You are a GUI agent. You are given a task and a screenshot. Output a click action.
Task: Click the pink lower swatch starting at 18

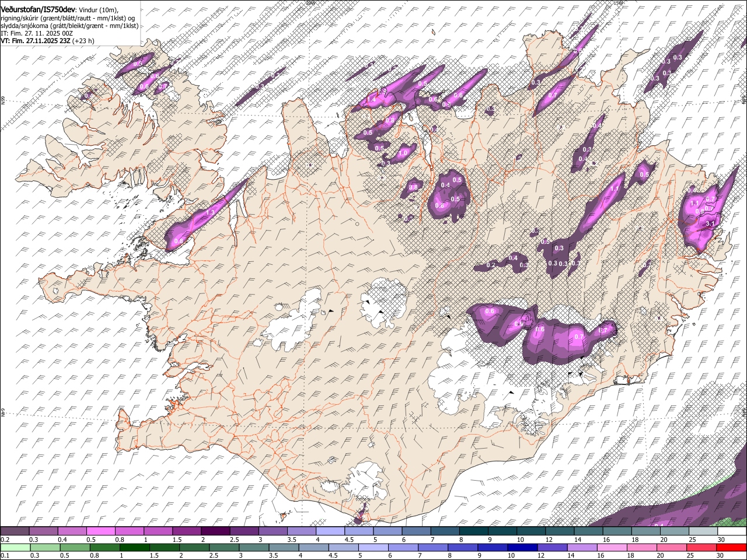pyautogui.click(x=642, y=548)
